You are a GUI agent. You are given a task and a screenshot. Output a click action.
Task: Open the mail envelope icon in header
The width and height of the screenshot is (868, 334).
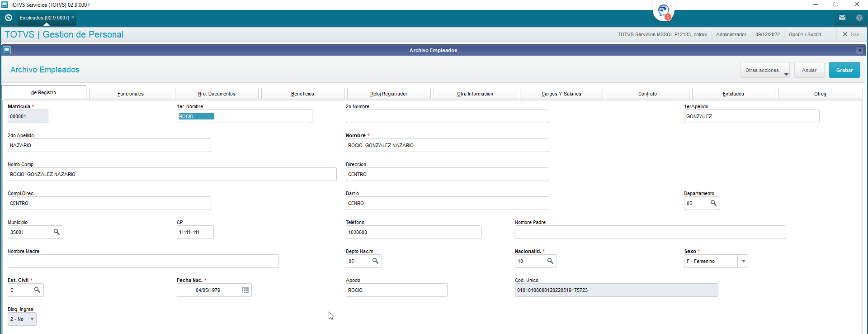click(x=842, y=18)
